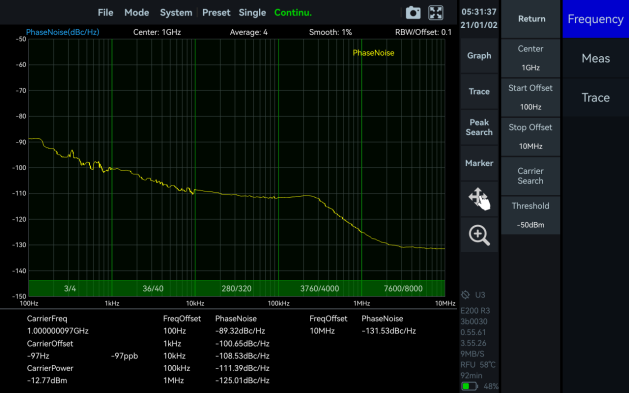629x393 pixels.
Task: Click the 3760/4000 progress segment
Action: point(320,288)
